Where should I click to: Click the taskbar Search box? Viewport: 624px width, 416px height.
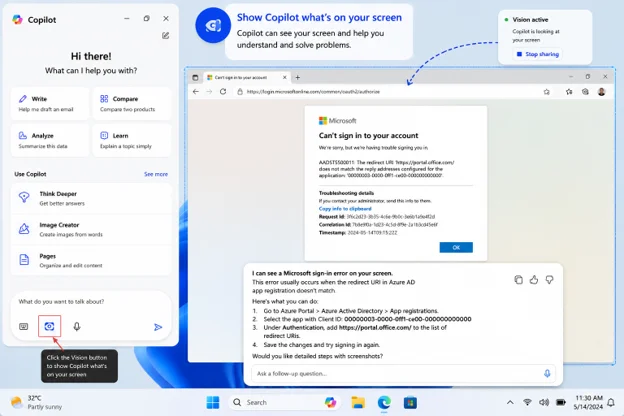pyautogui.click(x=285, y=402)
